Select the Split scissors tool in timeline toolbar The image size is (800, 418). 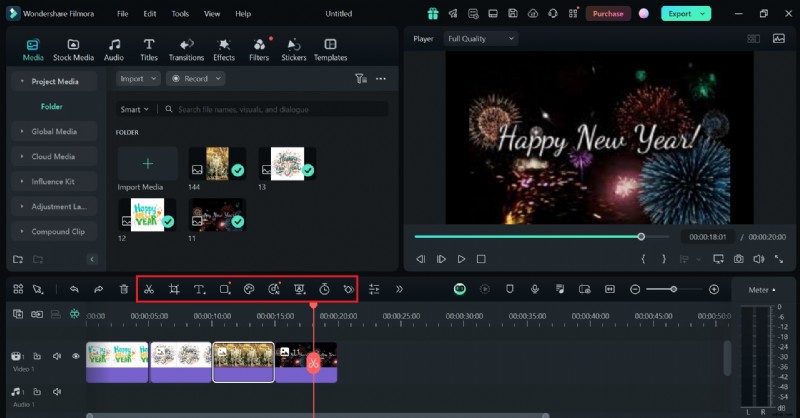(149, 289)
